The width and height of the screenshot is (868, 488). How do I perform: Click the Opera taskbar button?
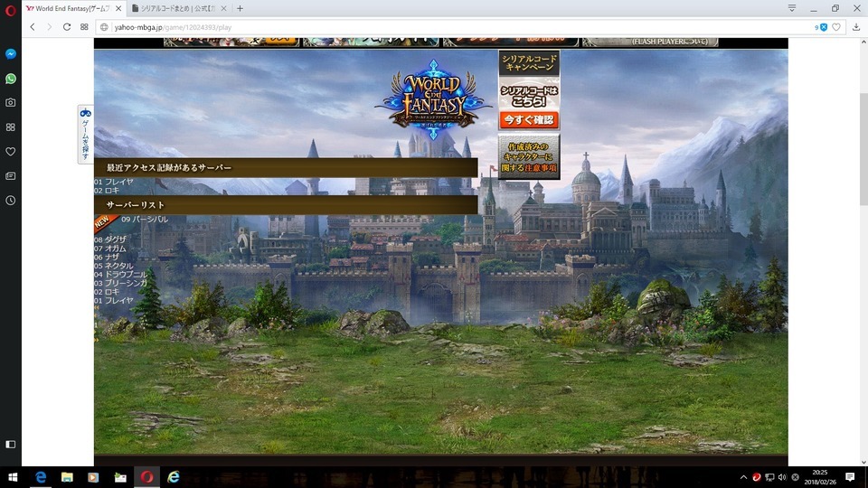pyautogui.click(x=146, y=477)
